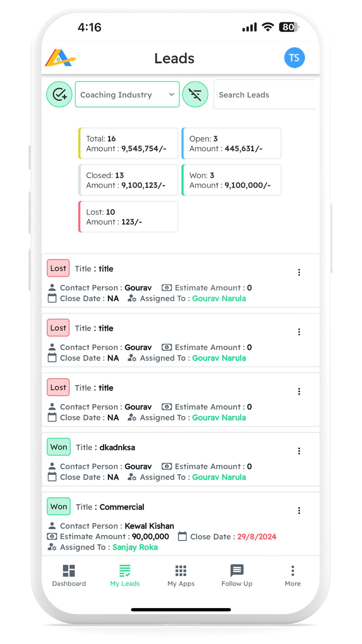Viewport: 362px width, 644px height.
Task: Tap the cellular signal bars
Action: click(249, 27)
